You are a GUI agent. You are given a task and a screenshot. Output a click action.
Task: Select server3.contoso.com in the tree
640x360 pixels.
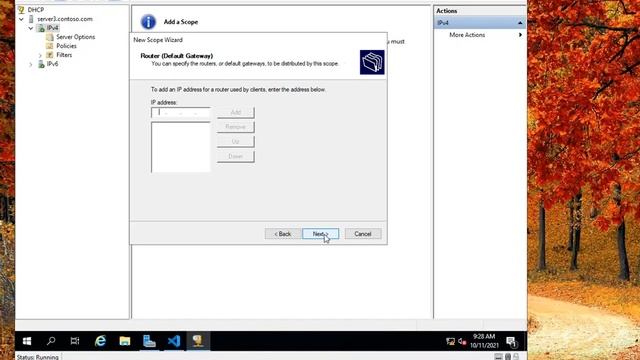pos(64,19)
